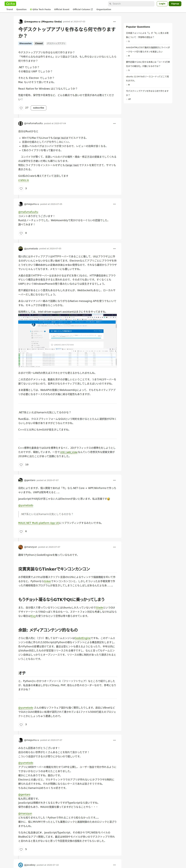The width and height of the screenshot is (186, 868).
Task: Open javaboy user avatar
Action: point(21,865)
